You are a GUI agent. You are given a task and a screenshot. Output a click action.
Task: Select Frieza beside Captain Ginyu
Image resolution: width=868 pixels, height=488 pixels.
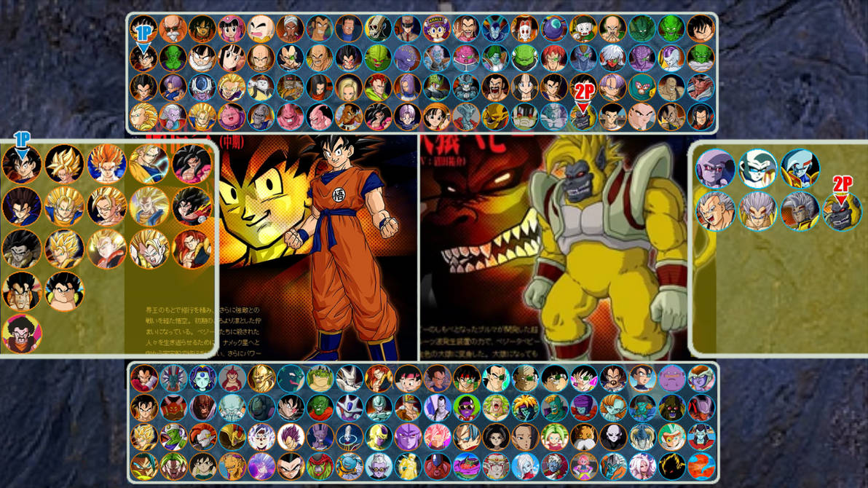(671, 58)
